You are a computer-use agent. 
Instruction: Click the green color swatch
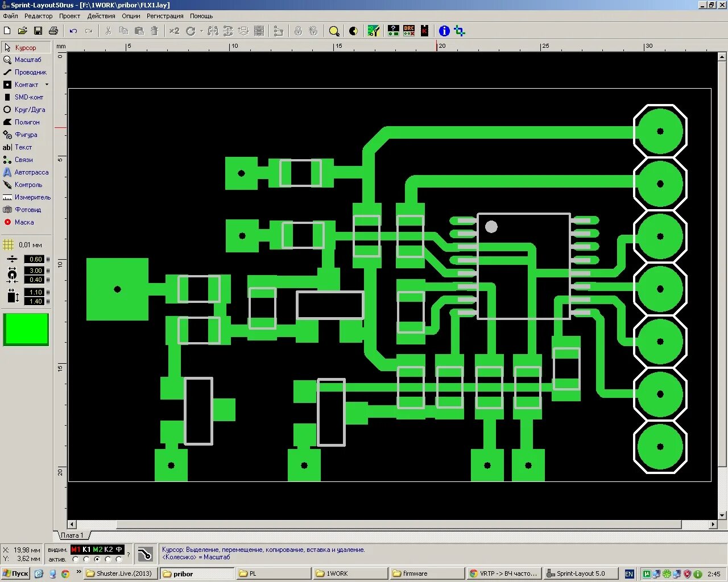[26, 329]
